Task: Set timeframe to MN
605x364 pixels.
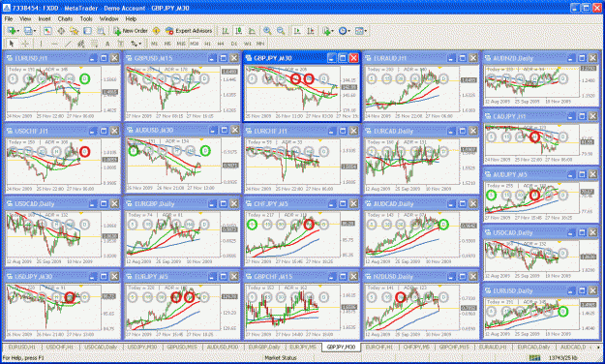Action: coord(260,44)
